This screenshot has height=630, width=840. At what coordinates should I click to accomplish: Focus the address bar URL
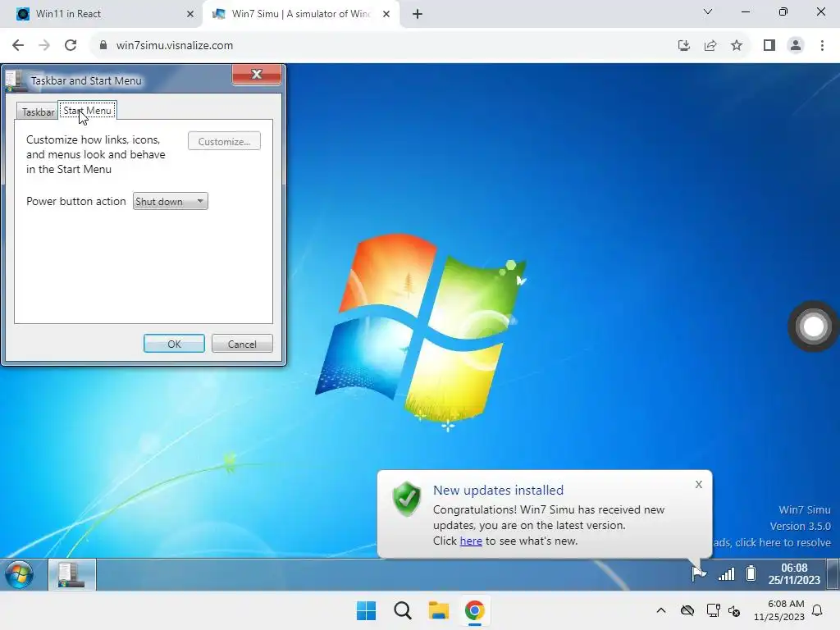click(x=175, y=46)
